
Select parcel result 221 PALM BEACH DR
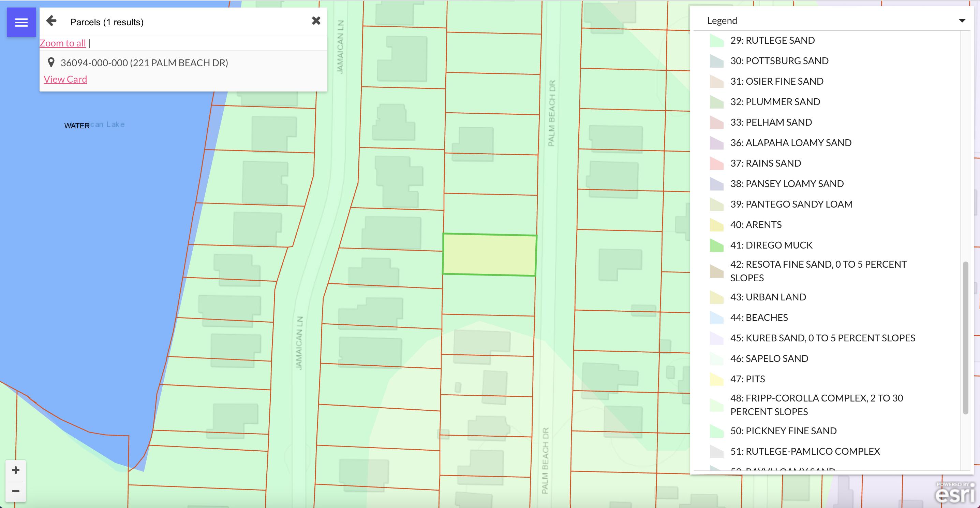(144, 63)
